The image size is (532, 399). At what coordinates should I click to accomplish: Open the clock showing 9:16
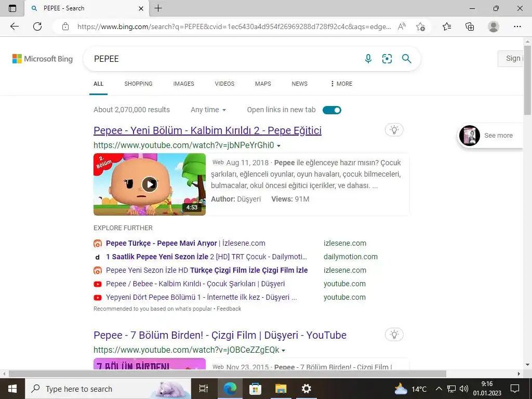pos(487,389)
